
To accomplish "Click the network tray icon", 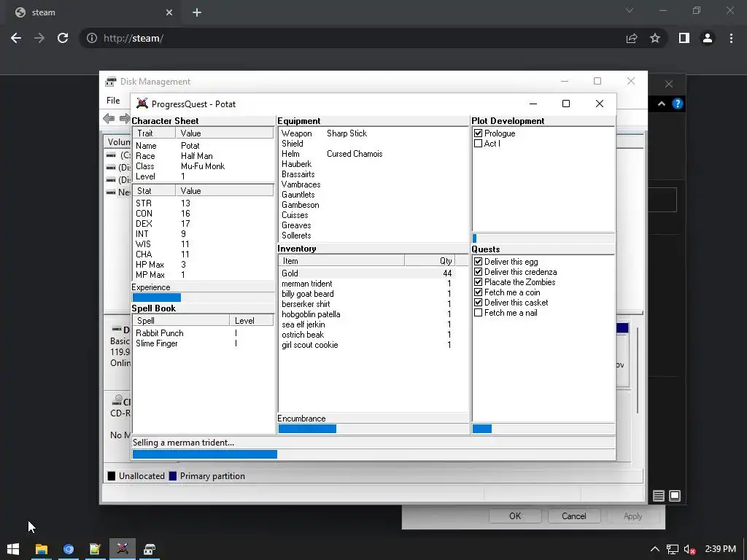I will coord(672,550).
